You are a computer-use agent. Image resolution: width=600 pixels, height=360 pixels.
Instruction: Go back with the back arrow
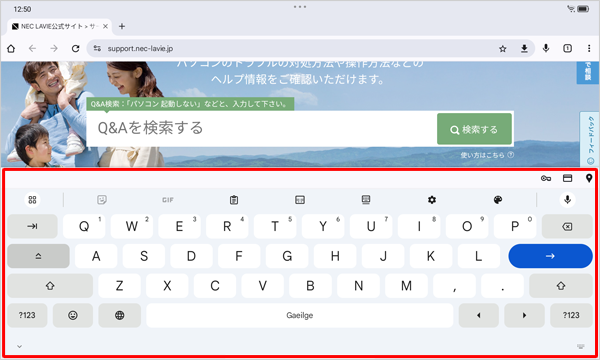tap(33, 49)
